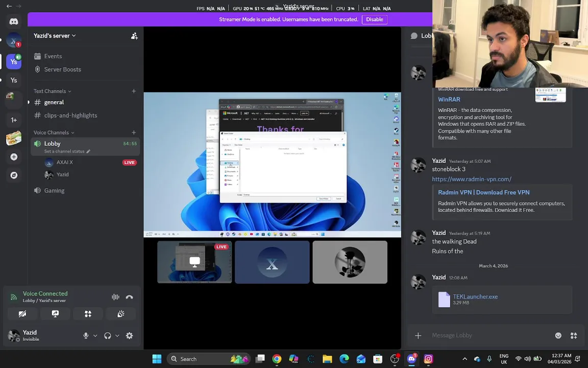Open the apps icon in chat box
This screenshot has height=368, width=588.
(574, 335)
